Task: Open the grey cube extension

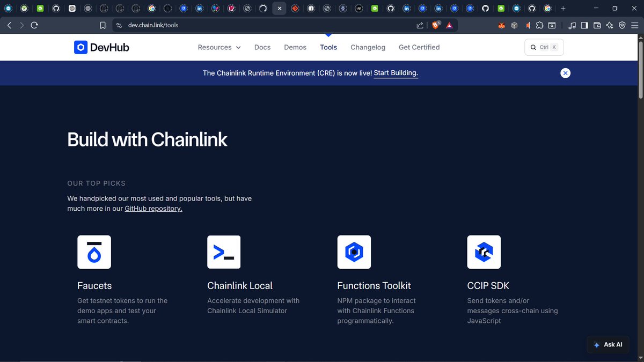Action: pos(514,25)
